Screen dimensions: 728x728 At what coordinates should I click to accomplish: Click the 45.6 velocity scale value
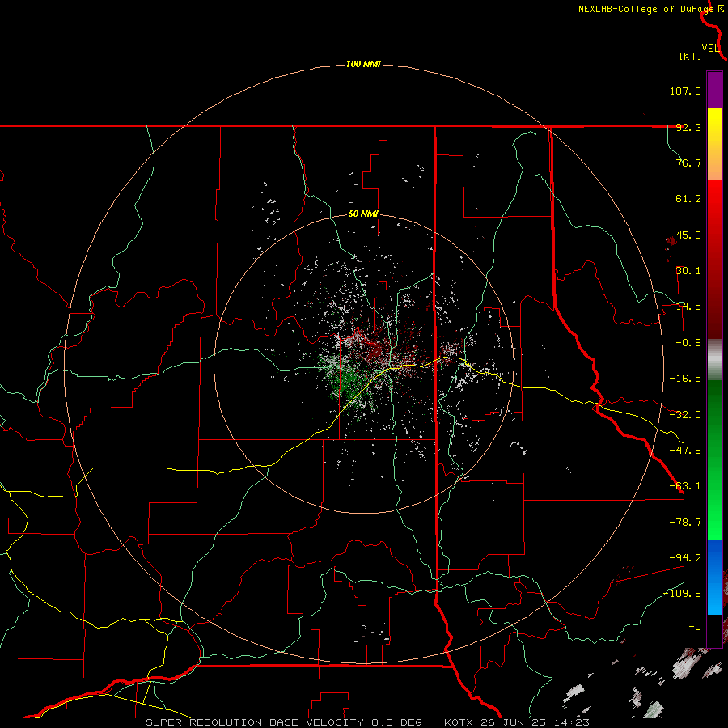point(688,235)
